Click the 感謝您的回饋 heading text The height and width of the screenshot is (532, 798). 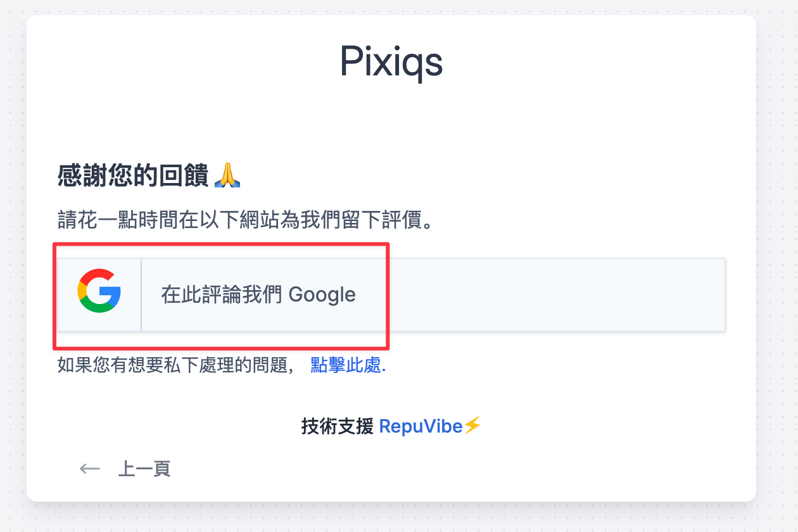[133, 175]
